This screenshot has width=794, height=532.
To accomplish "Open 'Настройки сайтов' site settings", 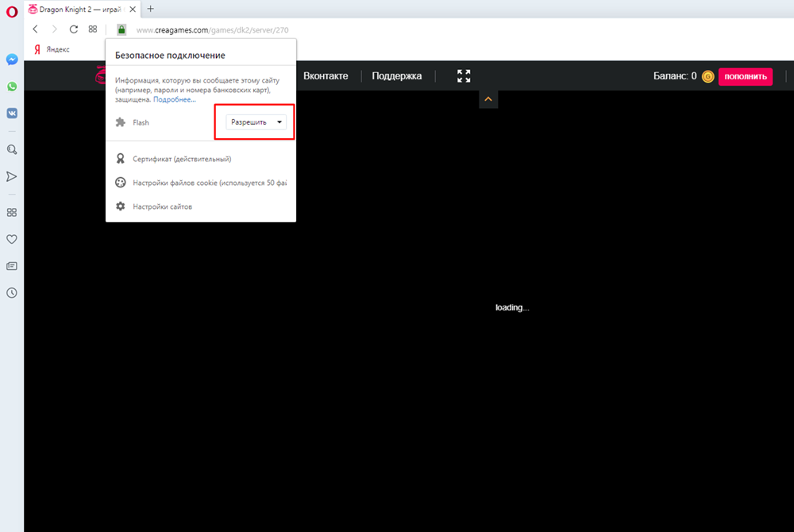I will 162,206.
